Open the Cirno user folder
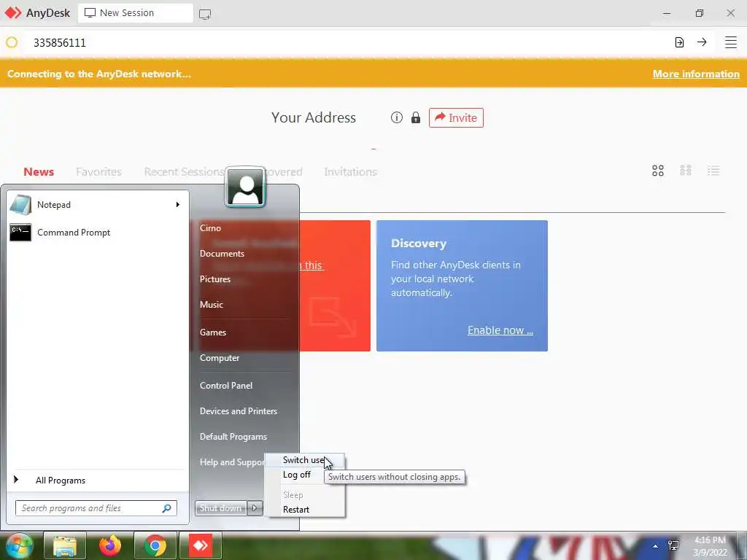Image resolution: width=747 pixels, height=560 pixels. 210,228
